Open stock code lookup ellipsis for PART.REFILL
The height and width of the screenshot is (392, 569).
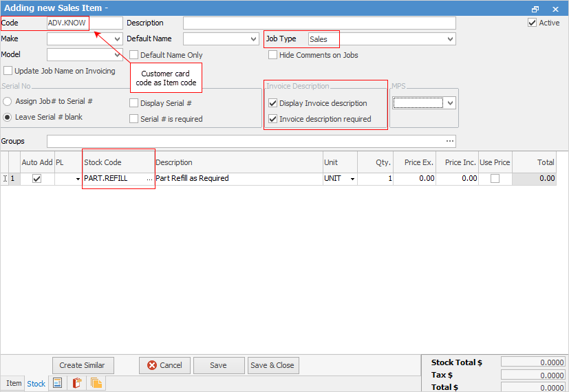point(149,179)
